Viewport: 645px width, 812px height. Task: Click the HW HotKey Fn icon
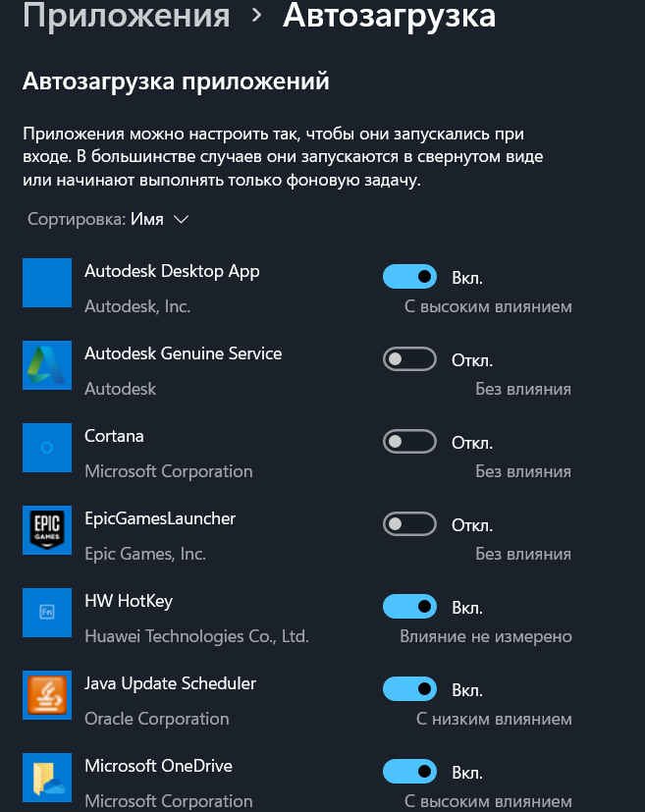pos(47,613)
